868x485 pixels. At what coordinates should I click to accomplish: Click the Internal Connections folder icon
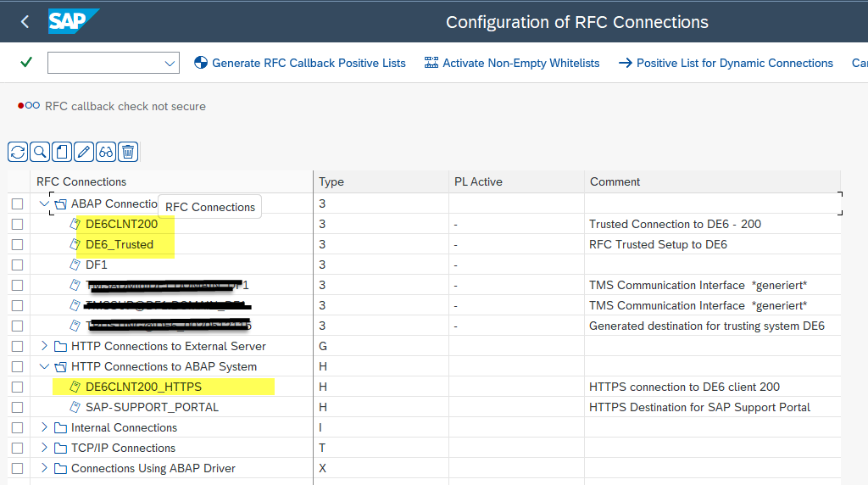[x=60, y=428]
